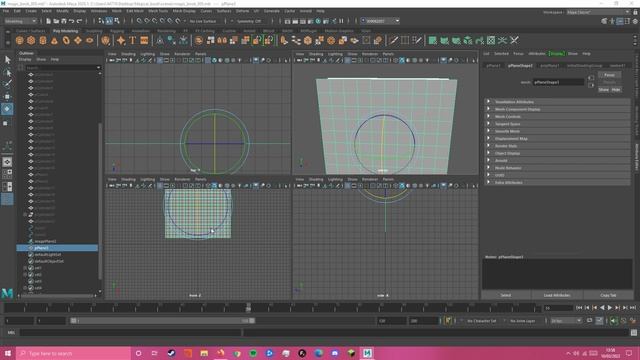Screen dimensions: 640x360
Task: Create polygon Type text with T icon
Action: pos(132,40)
